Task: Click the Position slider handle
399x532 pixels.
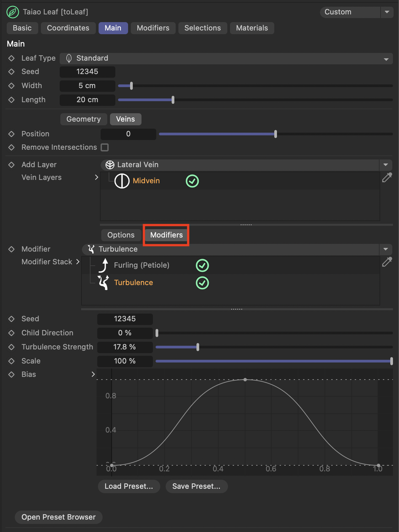Action: pyautogui.click(x=276, y=134)
